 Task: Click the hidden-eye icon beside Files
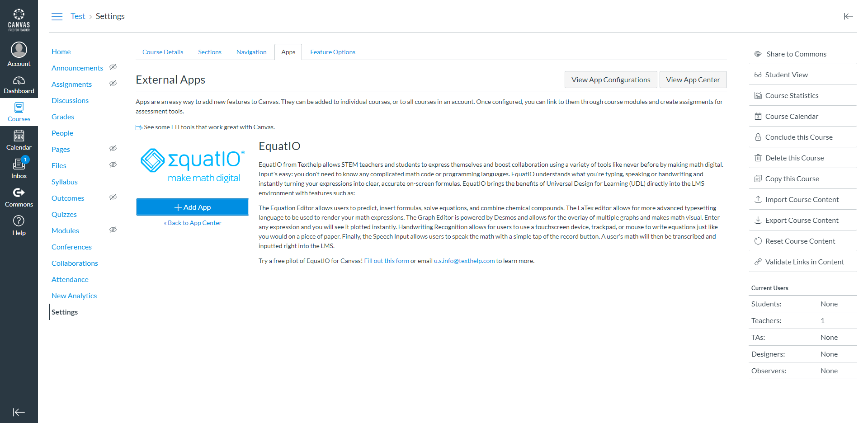(113, 164)
